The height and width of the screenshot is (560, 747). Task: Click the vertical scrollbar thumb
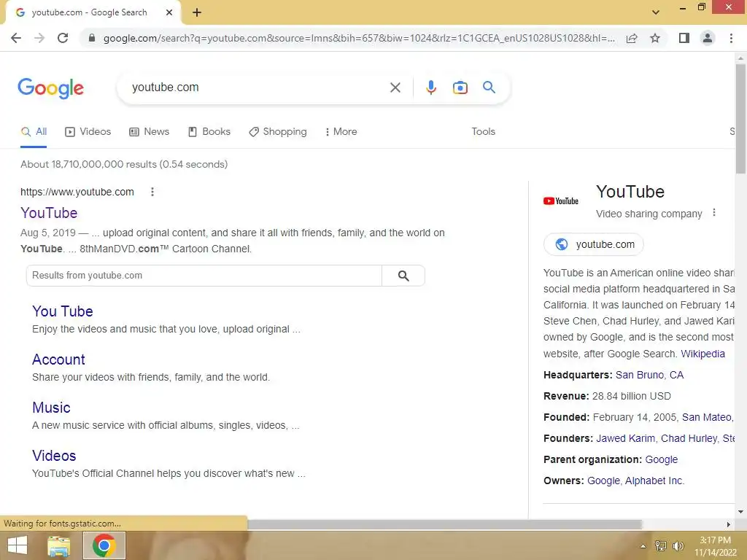pyautogui.click(x=740, y=119)
